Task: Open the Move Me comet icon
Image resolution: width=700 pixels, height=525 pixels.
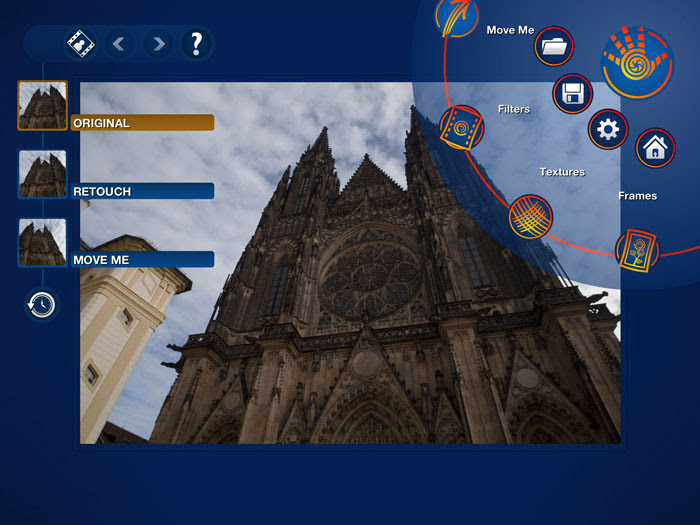Action: (456, 18)
